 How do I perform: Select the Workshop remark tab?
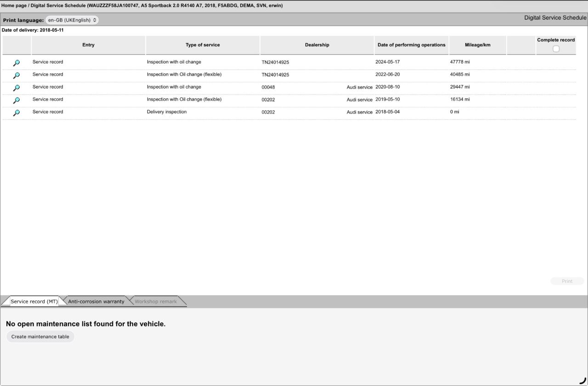156,302
